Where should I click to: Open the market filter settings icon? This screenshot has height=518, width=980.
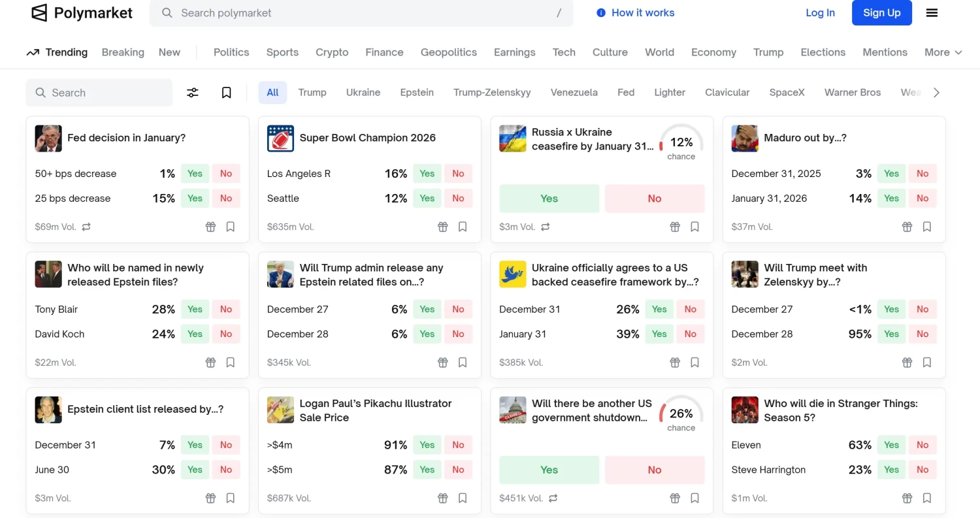tap(193, 93)
